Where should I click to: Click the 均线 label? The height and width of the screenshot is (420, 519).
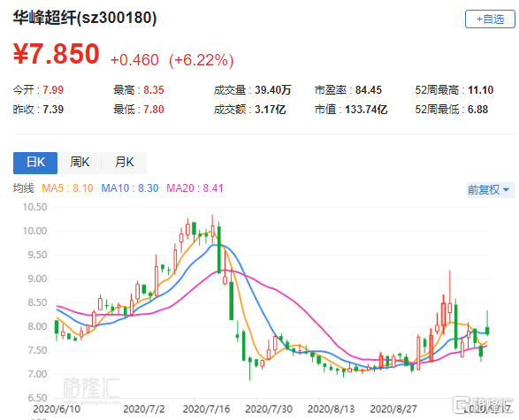point(24,188)
